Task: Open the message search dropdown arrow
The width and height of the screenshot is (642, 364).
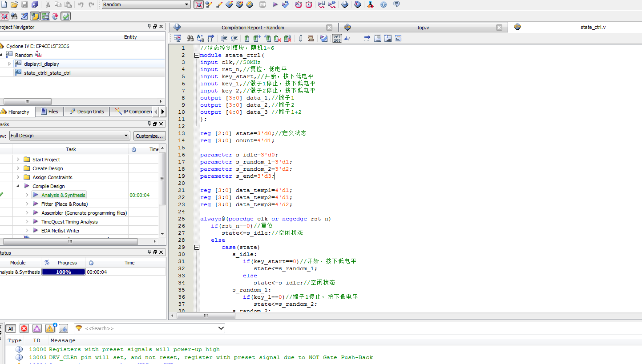Action: click(221, 328)
